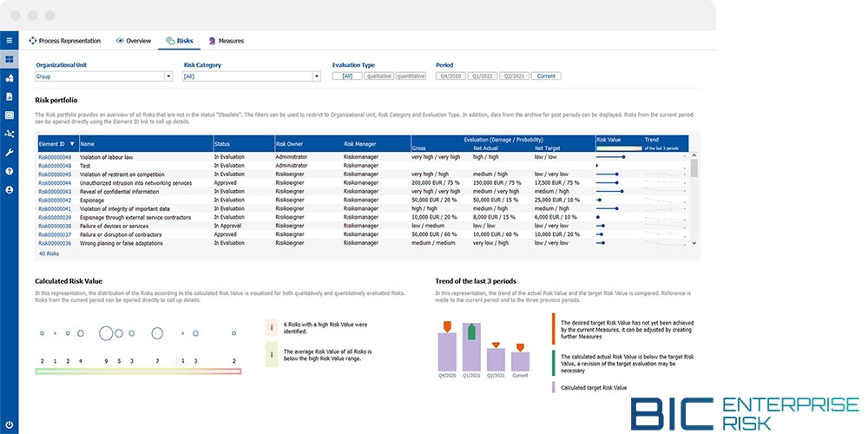Click the Q4/2020 trend bar
This screenshot has height=434, width=868.
pyautogui.click(x=447, y=352)
